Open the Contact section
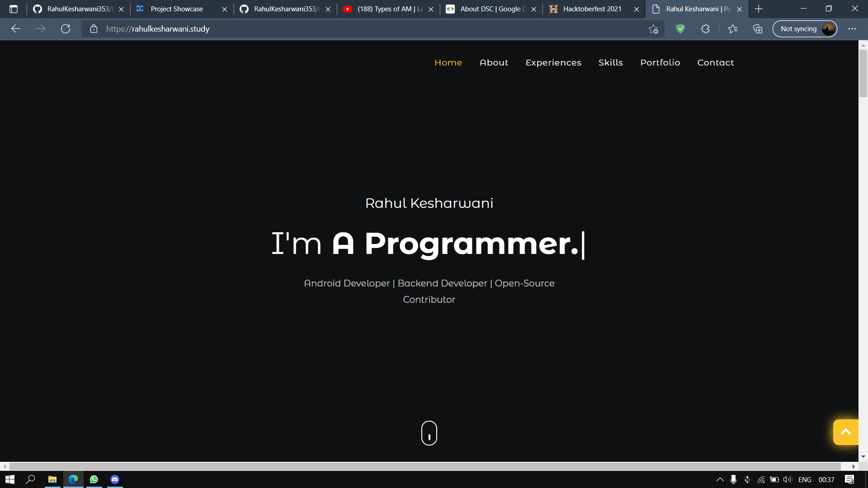Viewport: 868px width, 488px height. [x=716, y=63]
